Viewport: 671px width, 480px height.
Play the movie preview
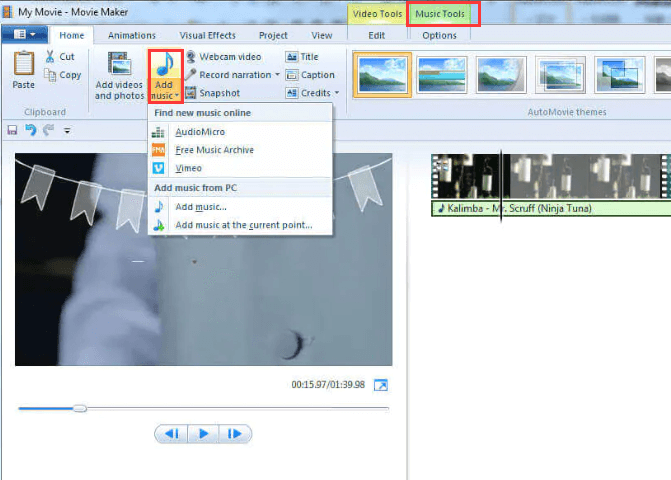(203, 434)
